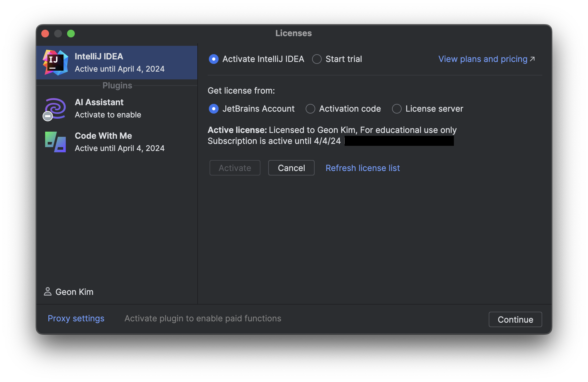Select IntelliJ IDEA in the product list
The width and height of the screenshot is (588, 382).
(x=117, y=63)
